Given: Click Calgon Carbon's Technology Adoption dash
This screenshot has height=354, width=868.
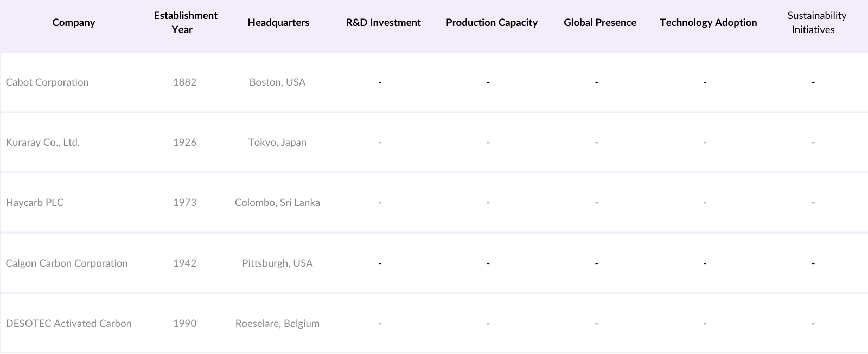Looking at the screenshot, I should point(705,263).
